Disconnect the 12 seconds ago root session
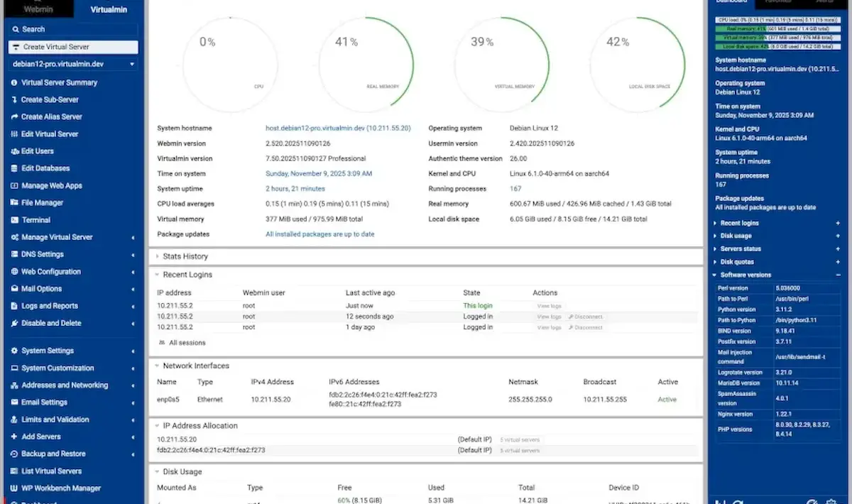Screen dimensions: 852x504 (586, 317)
